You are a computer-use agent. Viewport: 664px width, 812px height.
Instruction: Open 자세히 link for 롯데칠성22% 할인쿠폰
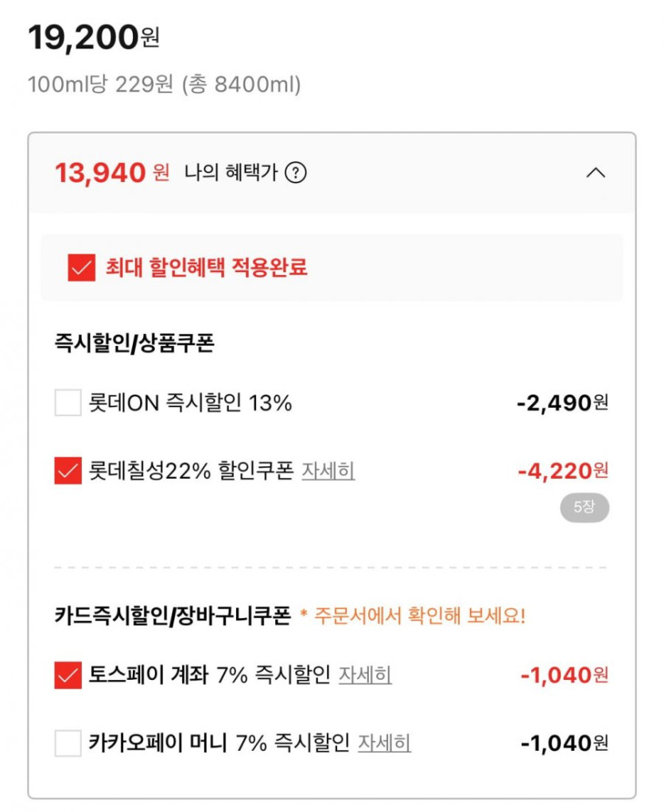[x=328, y=471]
